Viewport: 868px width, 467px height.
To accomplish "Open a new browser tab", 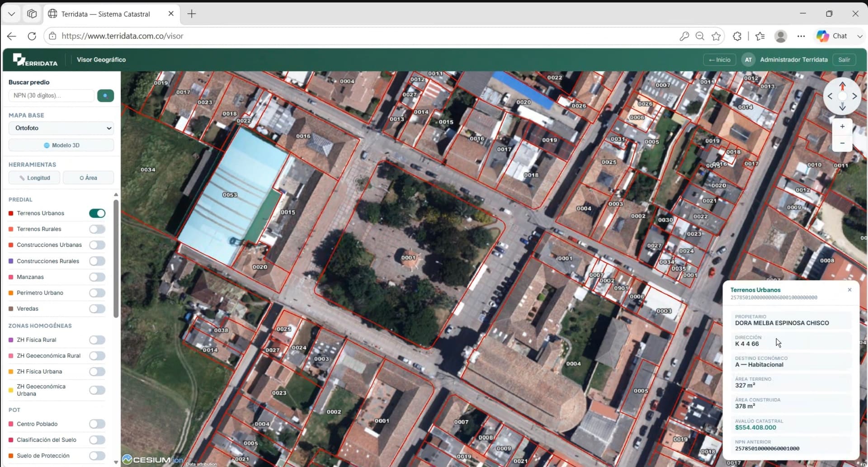I will point(192,14).
